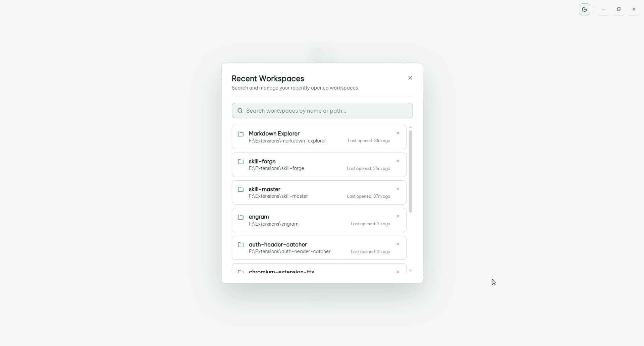The image size is (644, 346).
Task: Remove Markdown Explorer from recent list
Action: (398, 133)
